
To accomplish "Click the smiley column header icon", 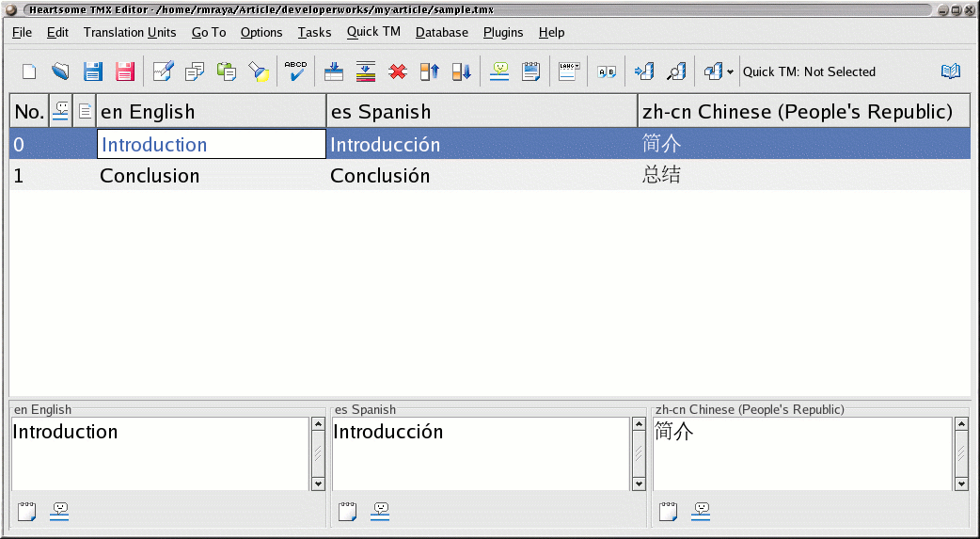I will [60, 111].
